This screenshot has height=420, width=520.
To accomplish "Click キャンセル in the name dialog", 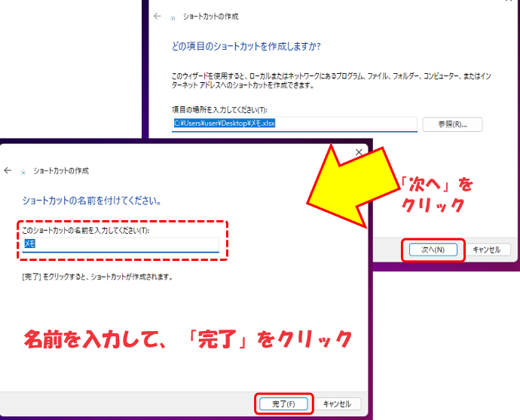I will (337, 403).
